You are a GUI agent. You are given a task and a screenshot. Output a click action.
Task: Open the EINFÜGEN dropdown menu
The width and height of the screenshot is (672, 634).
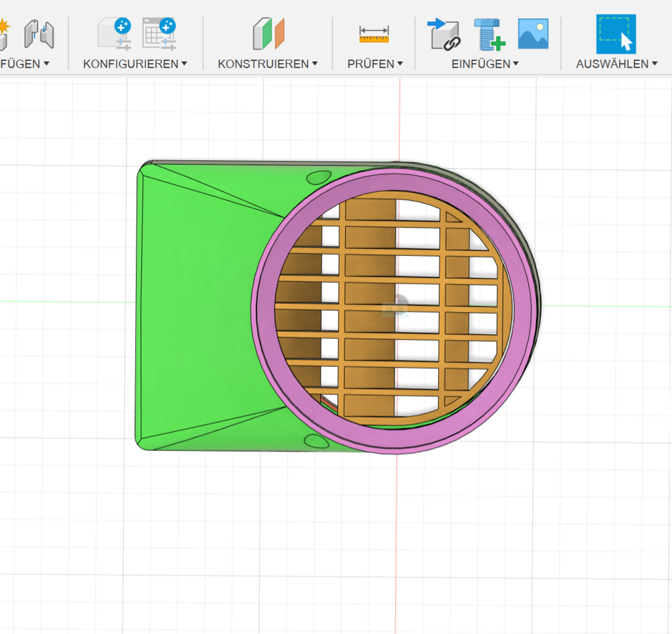click(485, 64)
